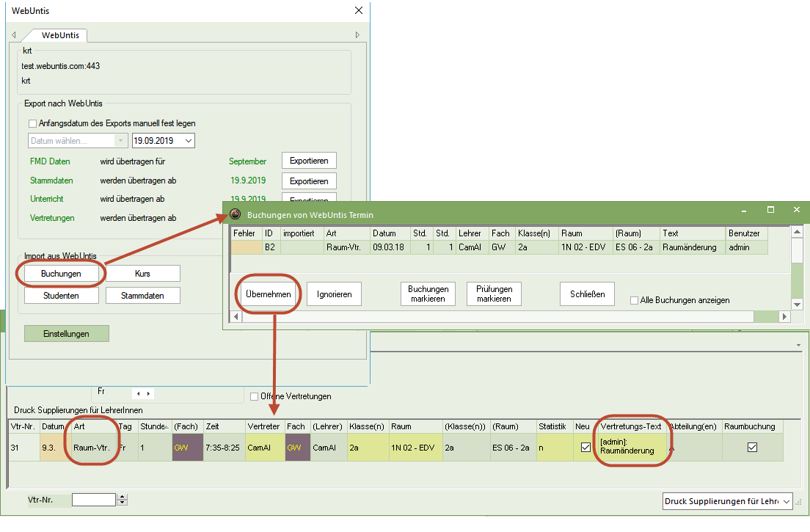
Task: Click the Fehler column header in the Buchungen dialog
Action: (246, 233)
